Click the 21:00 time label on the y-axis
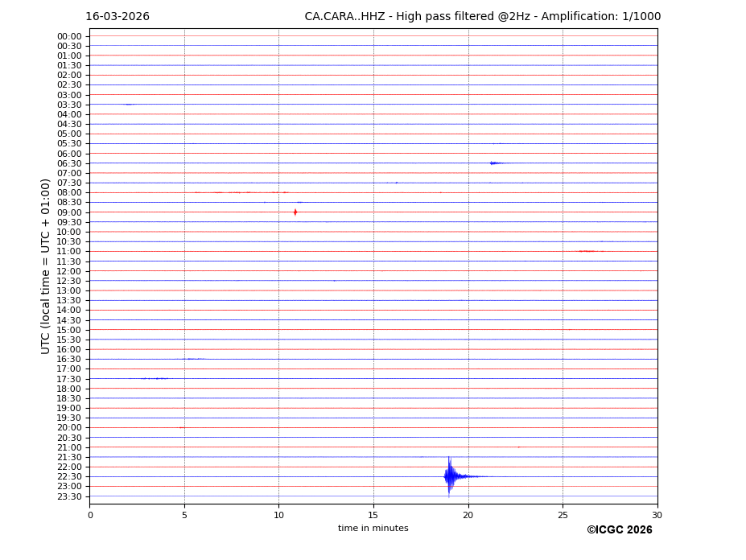Screen dimensions: 746x560 tap(69, 447)
